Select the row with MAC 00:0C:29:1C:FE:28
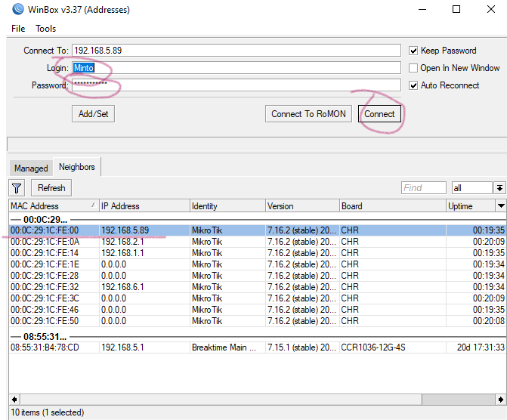507x420 pixels. 257,276
